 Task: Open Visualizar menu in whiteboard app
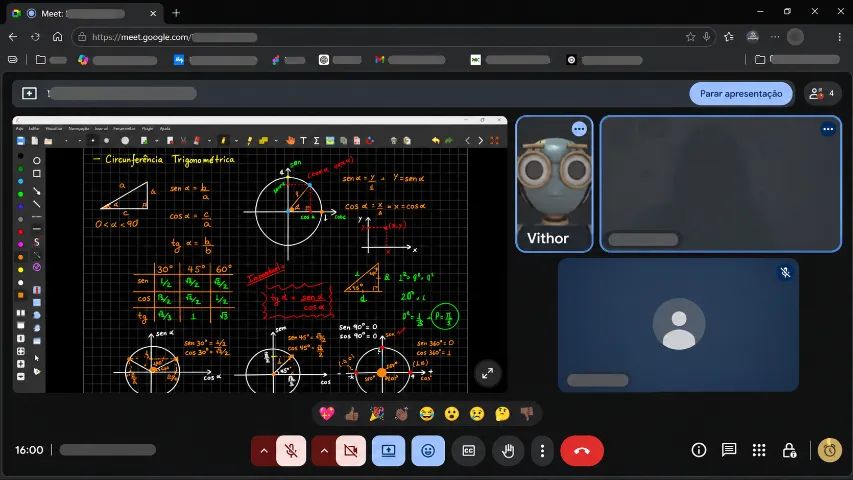point(54,128)
